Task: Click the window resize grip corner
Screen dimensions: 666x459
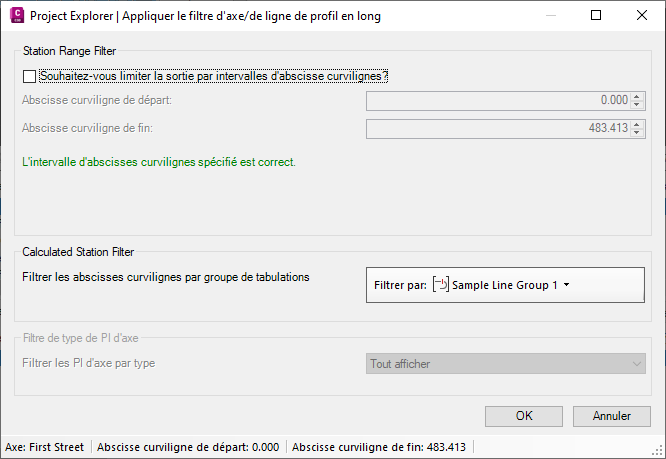Action: [659, 452]
